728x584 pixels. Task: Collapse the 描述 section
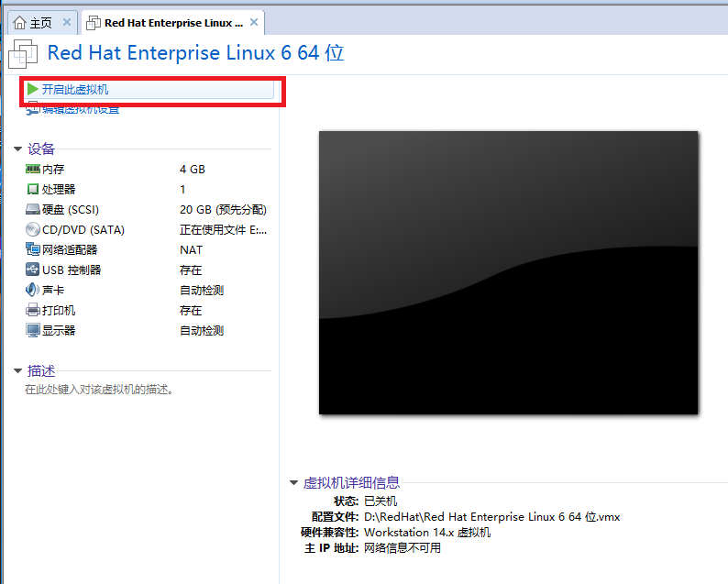tap(18, 371)
